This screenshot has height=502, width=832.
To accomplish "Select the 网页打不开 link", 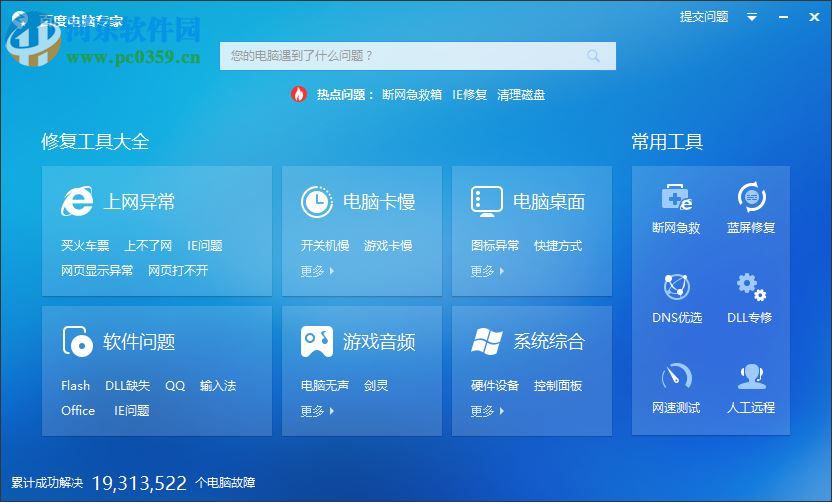I will click(x=178, y=271).
